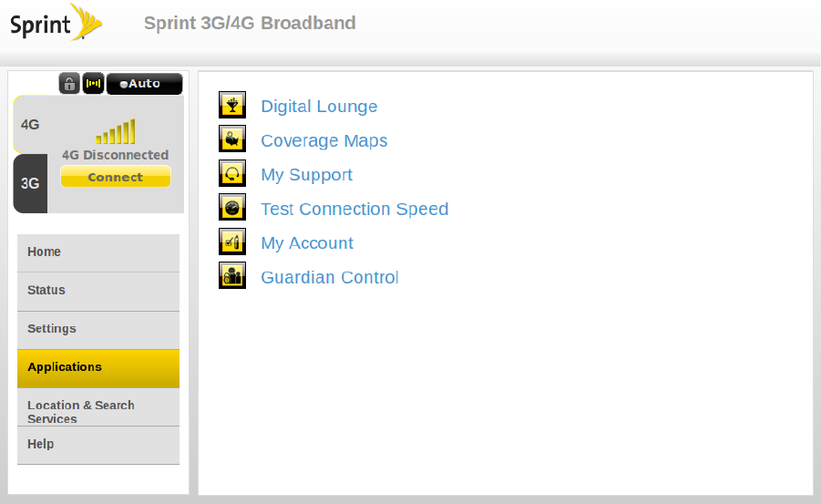Open the Test Connection Speed link
The height and width of the screenshot is (504, 821).
(354, 209)
